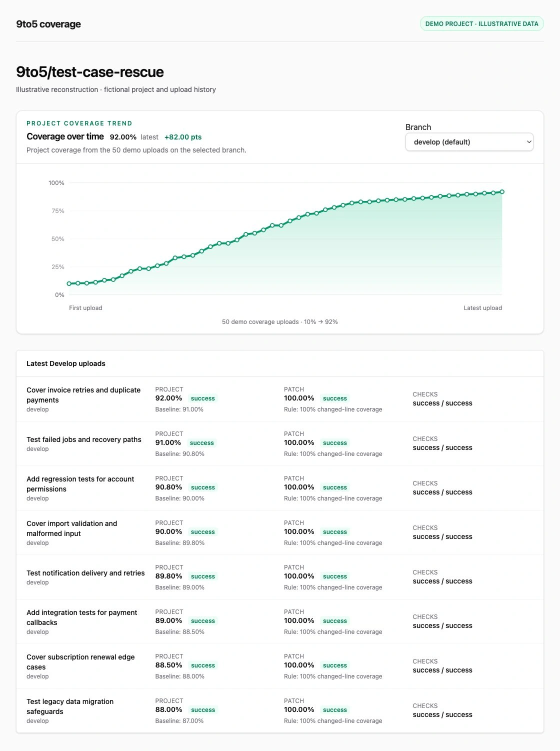Screen dimensions: 560x751
Task: Click project success badge next to 92.00%
Action: [202, 398]
